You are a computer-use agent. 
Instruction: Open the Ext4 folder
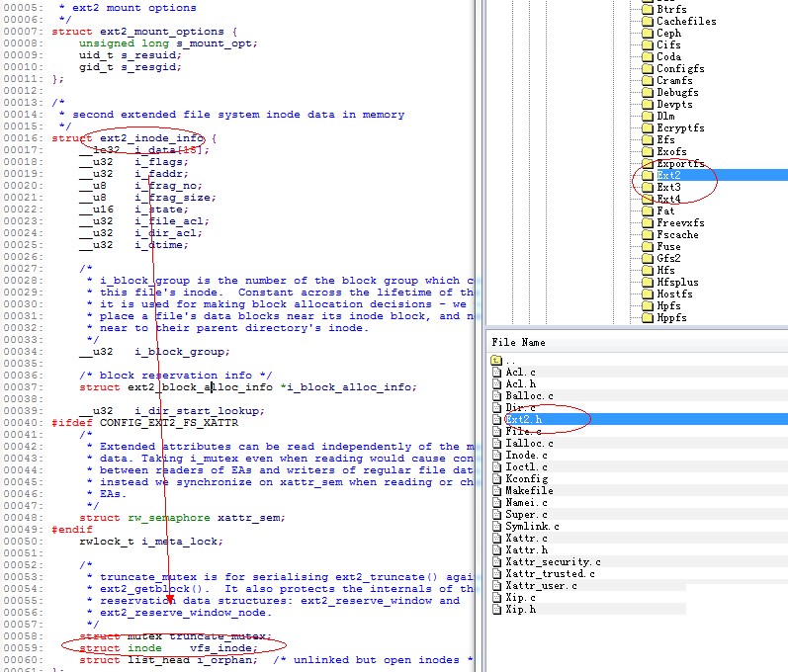click(x=668, y=199)
